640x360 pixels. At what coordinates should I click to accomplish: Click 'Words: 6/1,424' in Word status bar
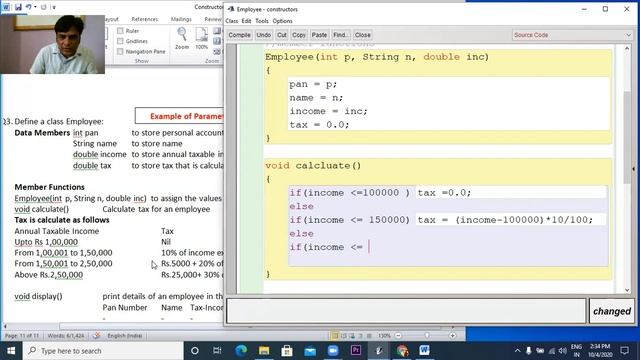[66, 336]
